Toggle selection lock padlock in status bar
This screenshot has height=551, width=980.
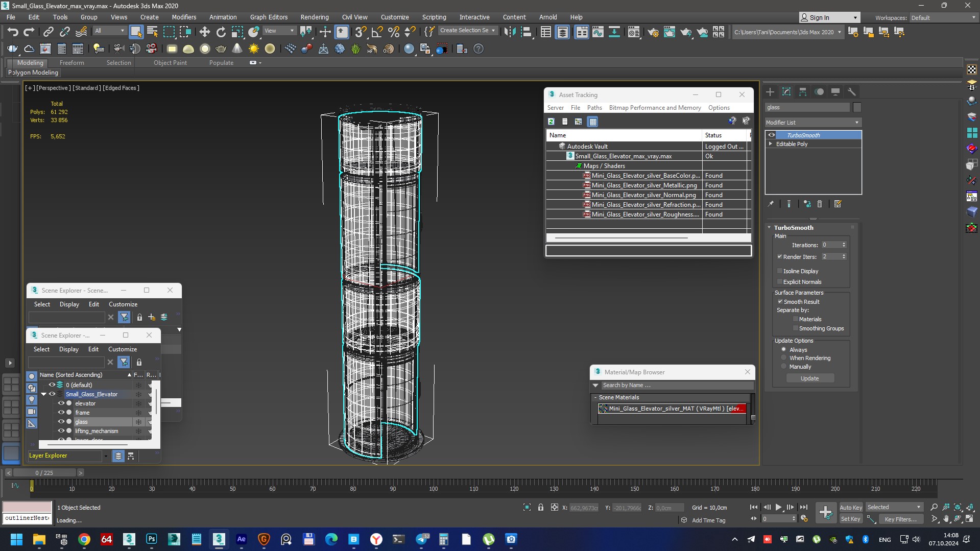541,507
